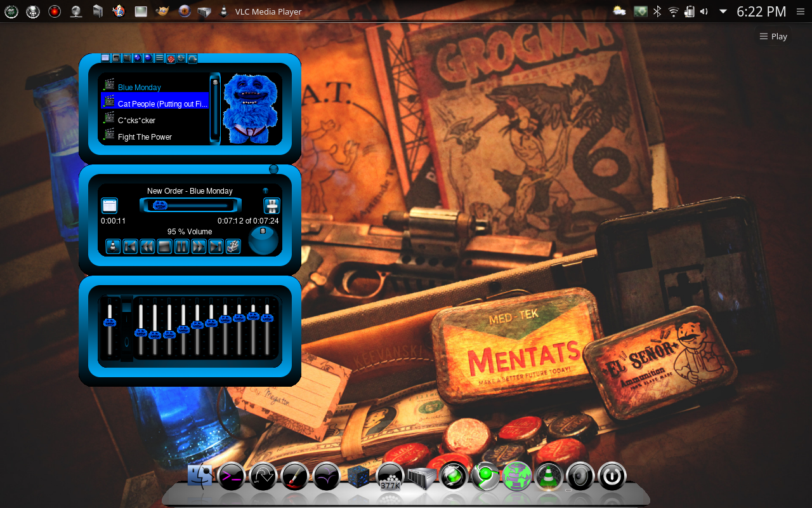The height and width of the screenshot is (508, 812).
Task: Click the 377K dock icon
Action: pyautogui.click(x=390, y=477)
